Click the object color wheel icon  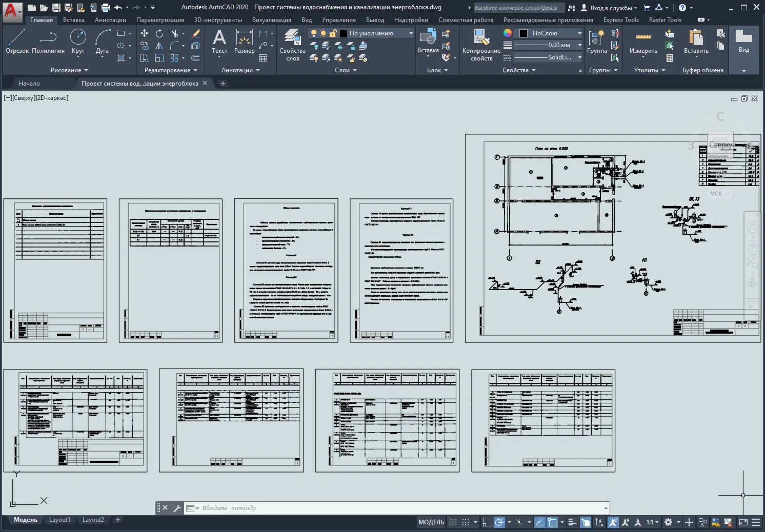click(x=508, y=33)
